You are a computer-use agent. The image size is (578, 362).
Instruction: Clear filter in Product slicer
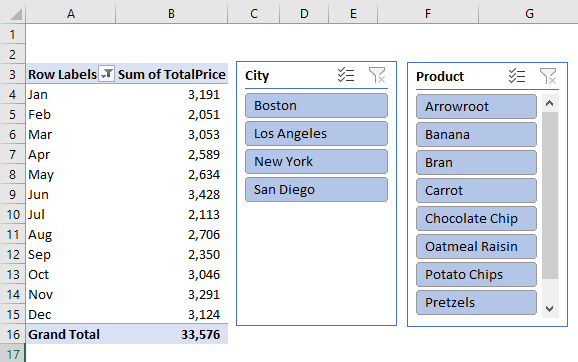pyautogui.click(x=548, y=76)
